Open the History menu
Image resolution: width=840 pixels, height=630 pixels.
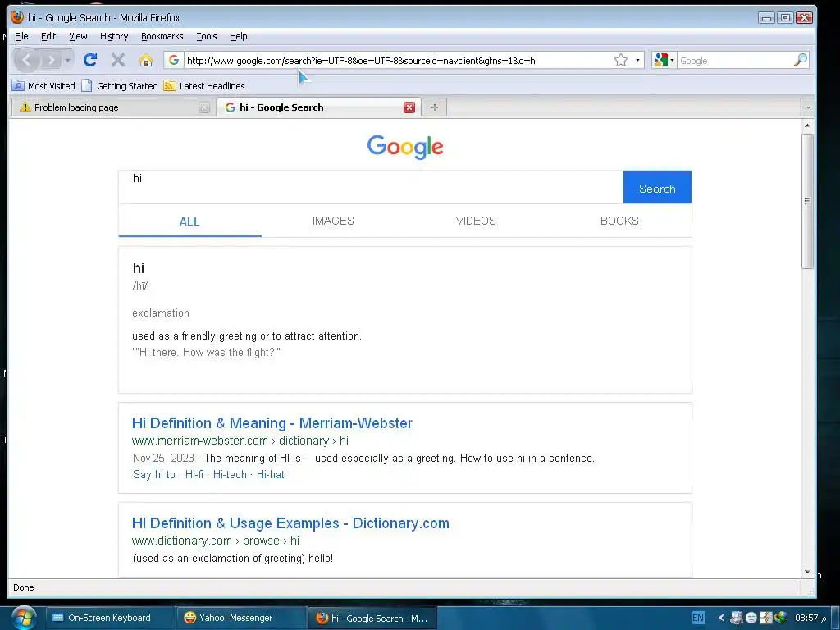(114, 36)
